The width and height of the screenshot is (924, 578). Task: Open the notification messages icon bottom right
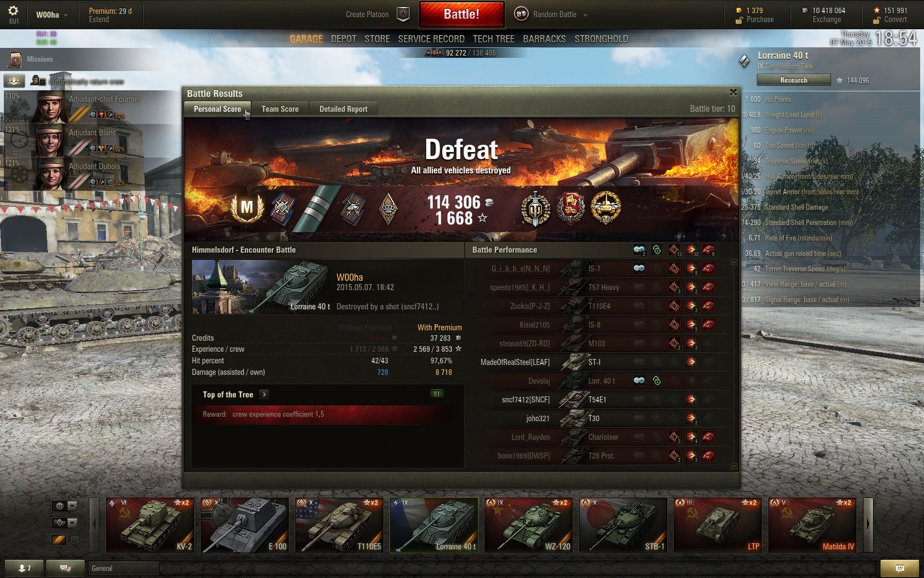(899, 568)
